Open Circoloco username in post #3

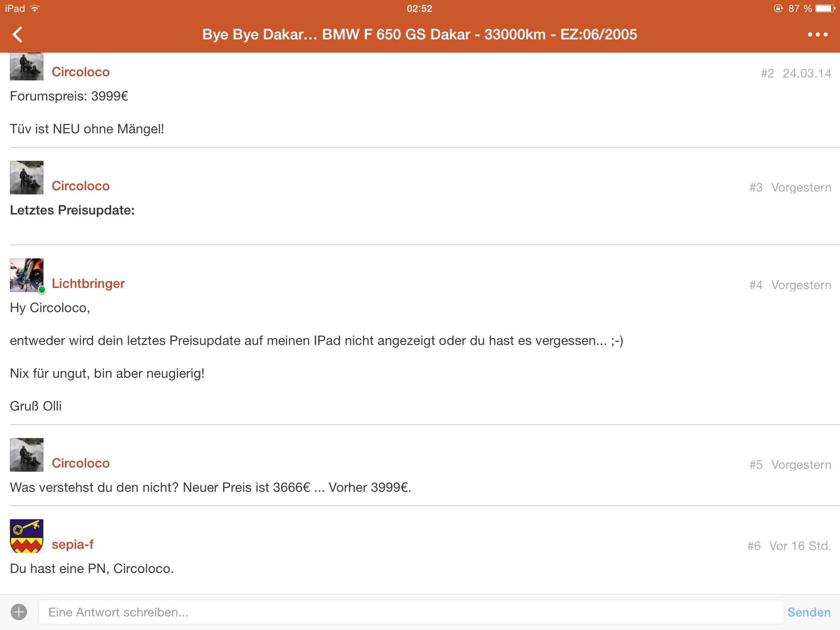pyautogui.click(x=81, y=186)
